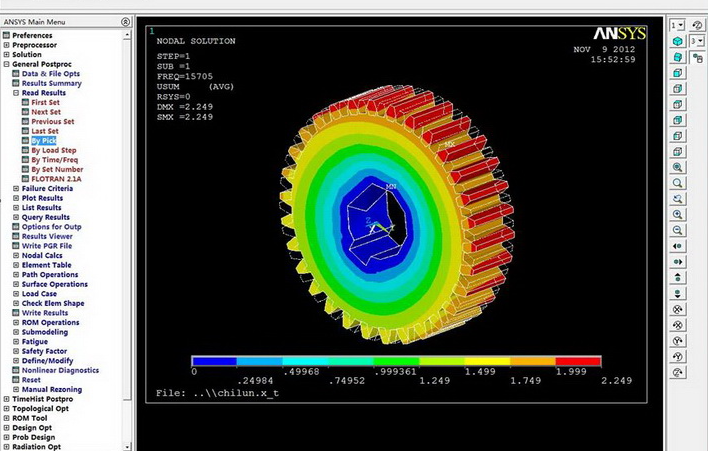Collapse the ANSYS Main Menu panel

(125, 21)
